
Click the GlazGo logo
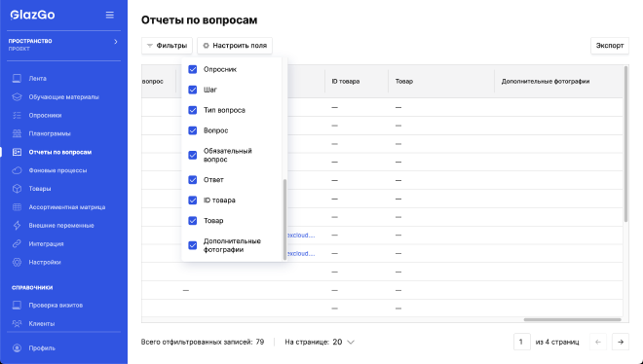click(32, 15)
